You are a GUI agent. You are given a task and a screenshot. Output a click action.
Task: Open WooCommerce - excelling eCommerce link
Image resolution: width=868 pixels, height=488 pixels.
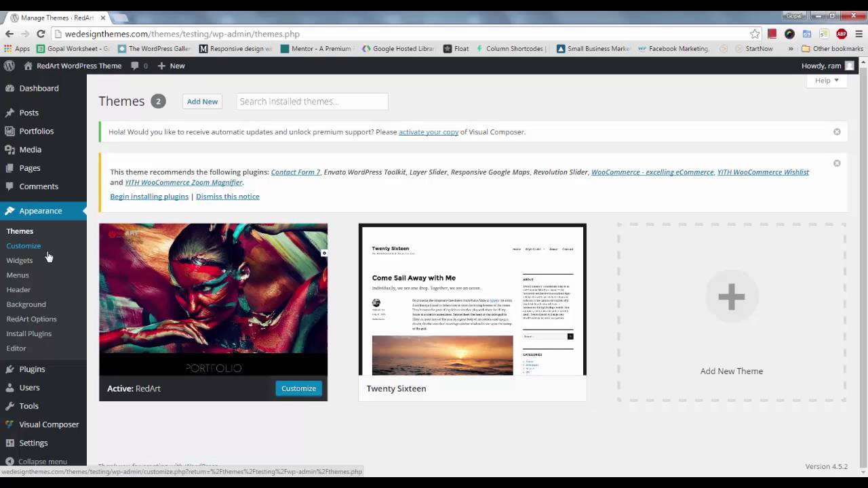pyautogui.click(x=652, y=172)
